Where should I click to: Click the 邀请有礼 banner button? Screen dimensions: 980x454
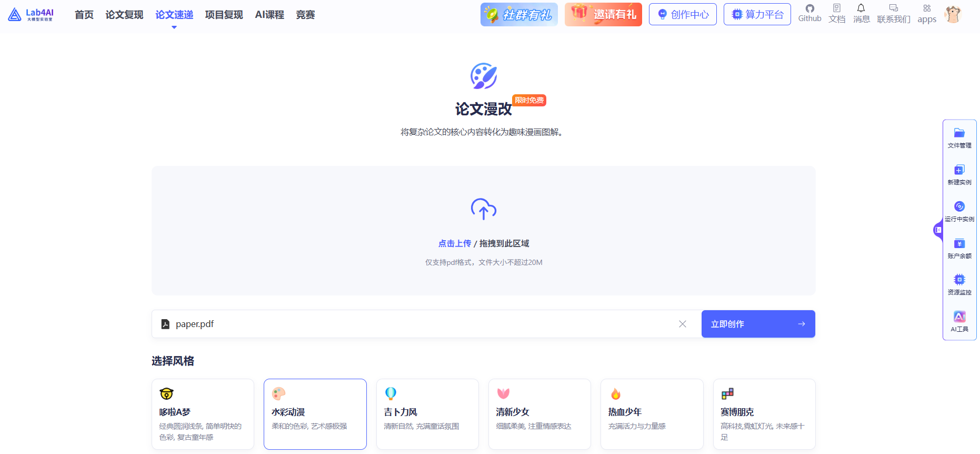pyautogui.click(x=603, y=14)
